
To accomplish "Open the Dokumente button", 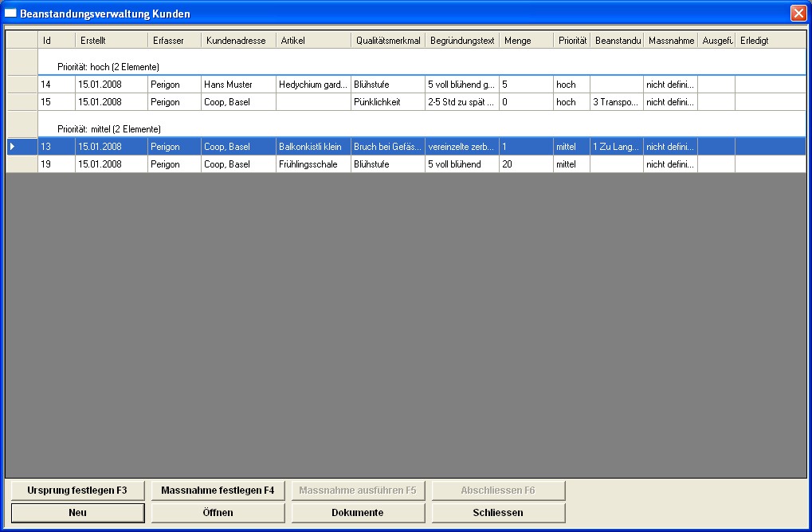I will pos(358,513).
